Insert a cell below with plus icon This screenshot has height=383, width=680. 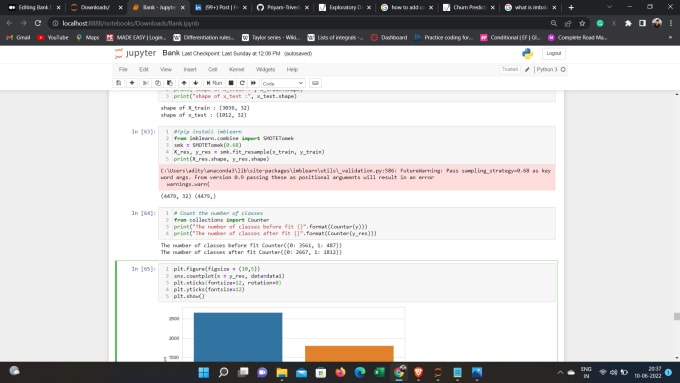[x=132, y=83]
